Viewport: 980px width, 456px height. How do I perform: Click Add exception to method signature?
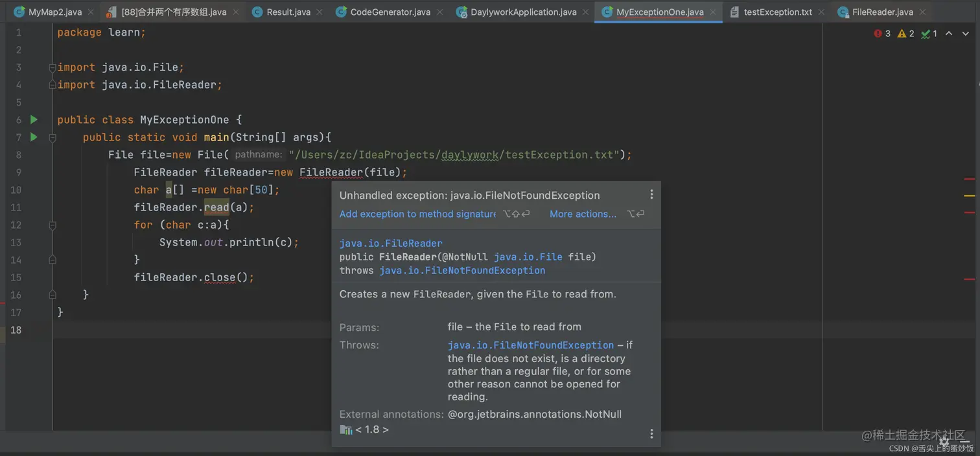418,214
